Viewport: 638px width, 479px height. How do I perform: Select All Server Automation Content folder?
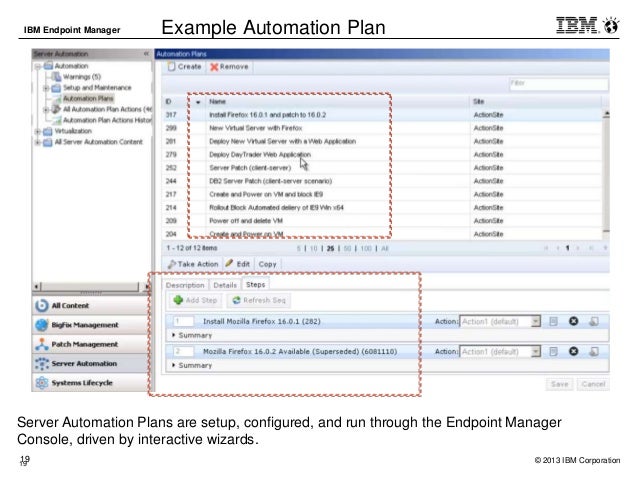(x=98, y=142)
